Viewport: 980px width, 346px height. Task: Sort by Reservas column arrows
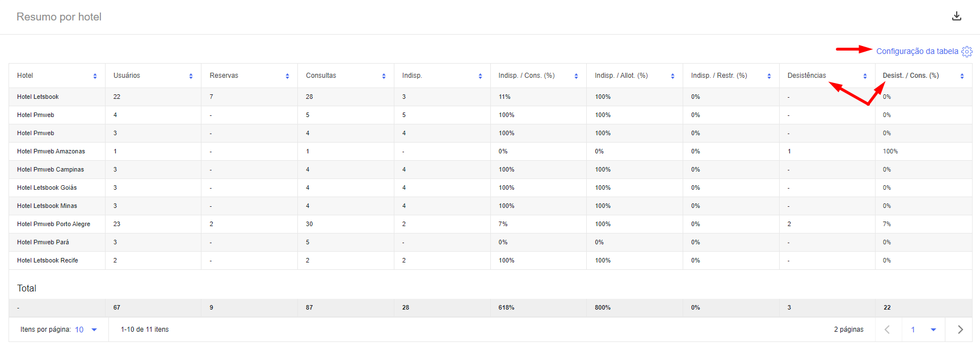[x=287, y=76]
